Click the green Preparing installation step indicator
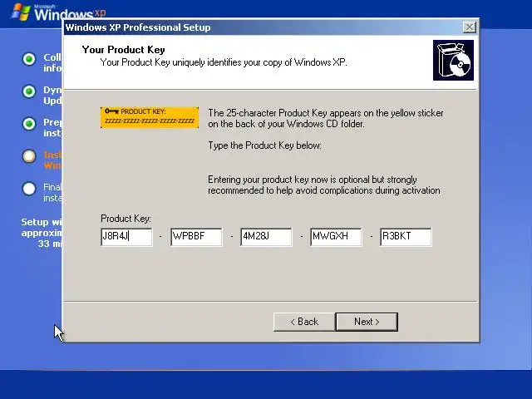This screenshot has height=399, width=532. tap(29, 124)
